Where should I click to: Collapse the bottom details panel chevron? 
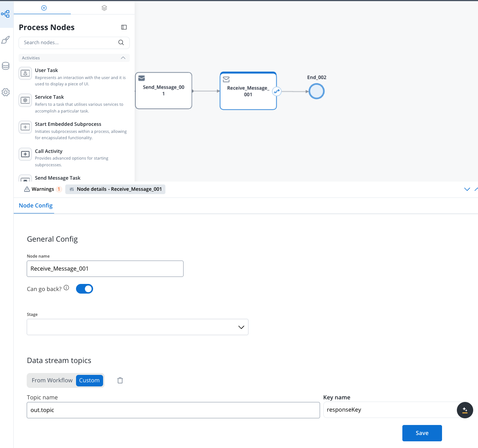[467, 189]
